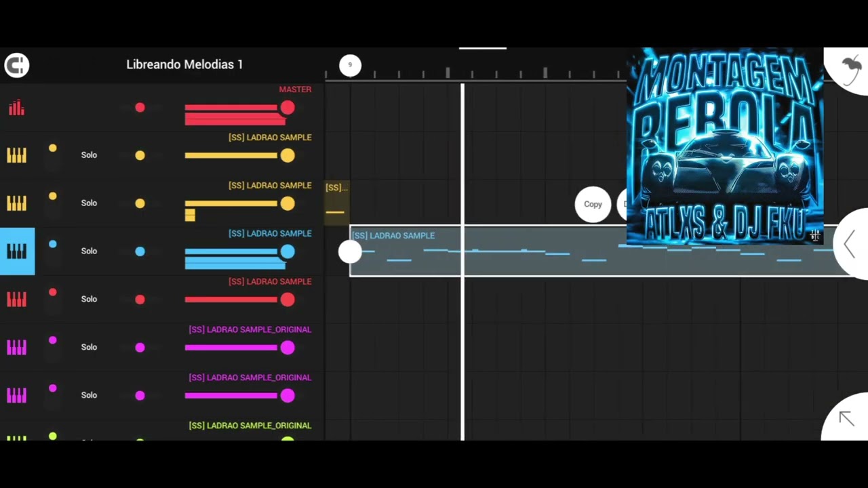Click the blue track volume slider
This screenshot has height=488, width=868.
pyautogui.click(x=239, y=252)
